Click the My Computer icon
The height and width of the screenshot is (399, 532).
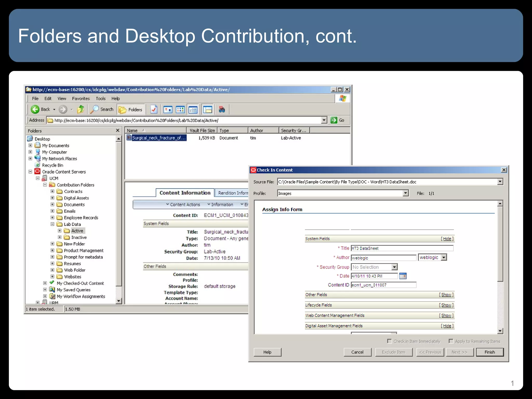[38, 152]
